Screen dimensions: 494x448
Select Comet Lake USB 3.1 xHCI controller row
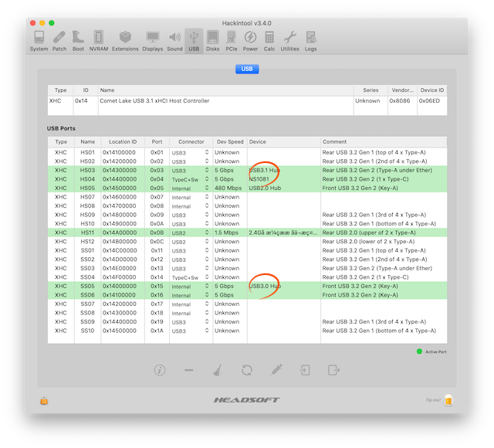(247, 101)
